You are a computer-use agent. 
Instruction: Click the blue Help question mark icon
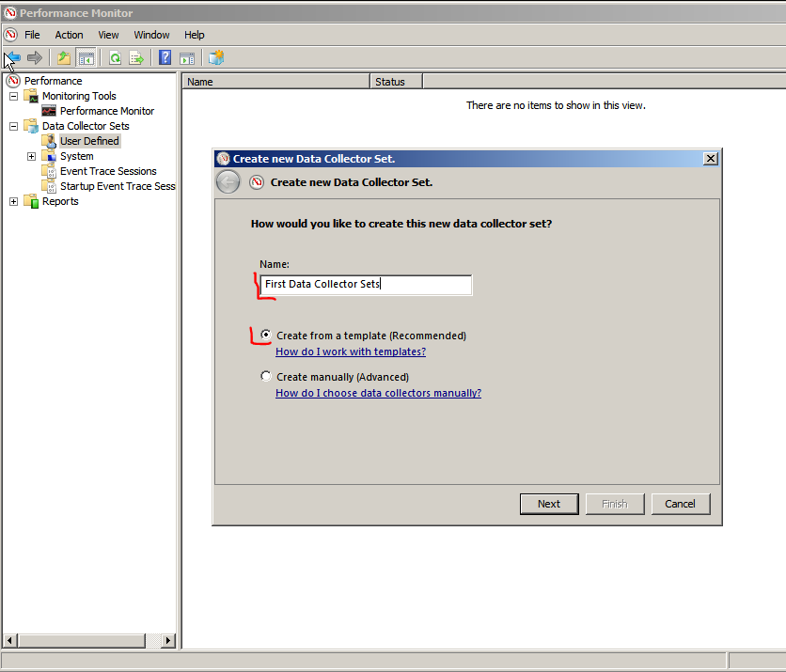click(165, 58)
